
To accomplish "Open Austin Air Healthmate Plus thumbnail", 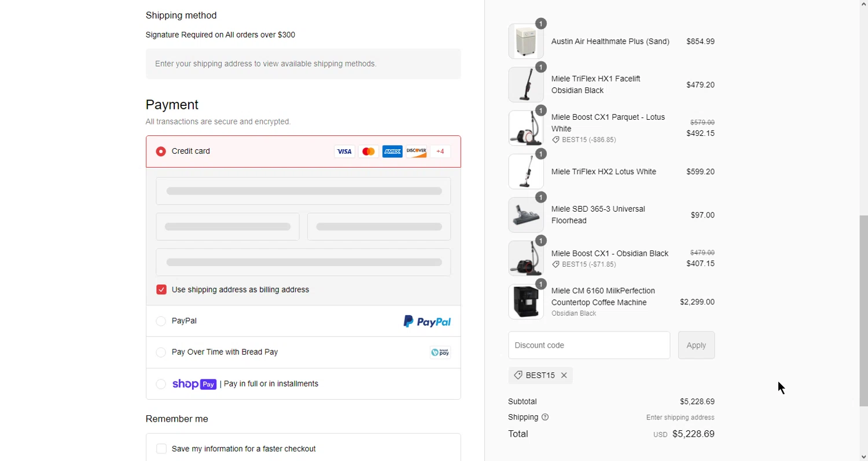I will (526, 41).
